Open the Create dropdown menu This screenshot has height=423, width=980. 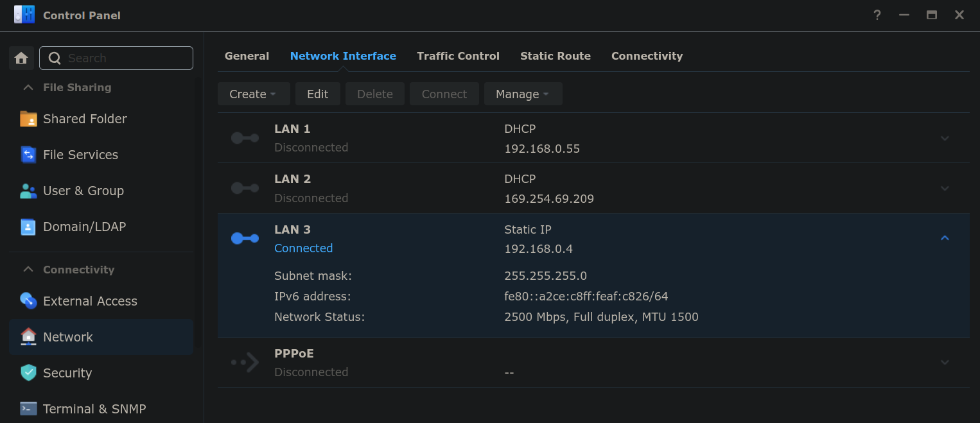253,94
